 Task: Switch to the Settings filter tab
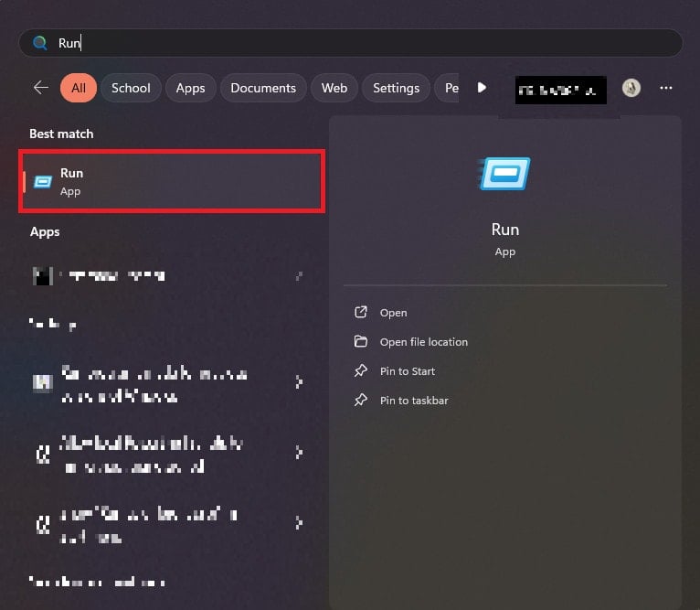pyautogui.click(x=397, y=88)
